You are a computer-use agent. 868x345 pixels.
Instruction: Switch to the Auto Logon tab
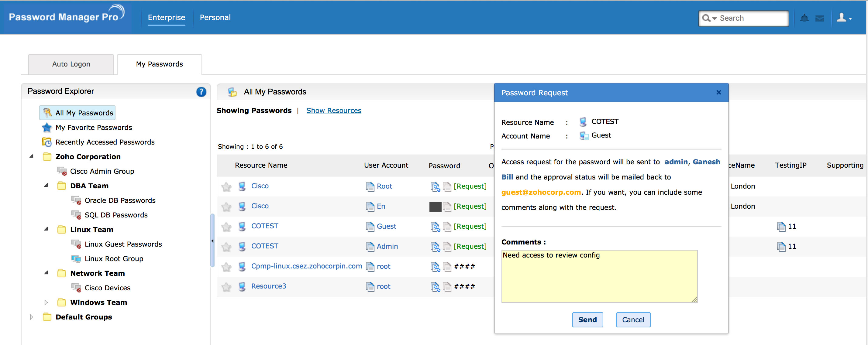(71, 64)
